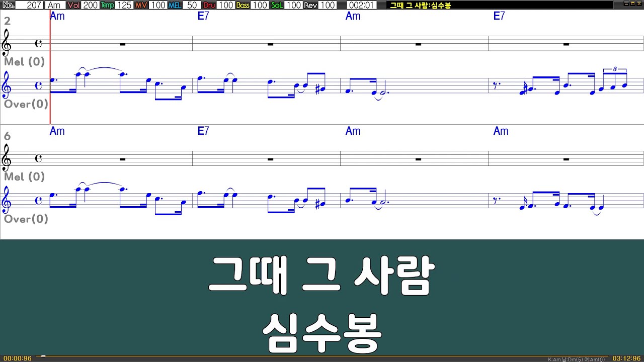Click the Over(0) label in first system
This screenshot has width=644, height=362.
point(26,104)
